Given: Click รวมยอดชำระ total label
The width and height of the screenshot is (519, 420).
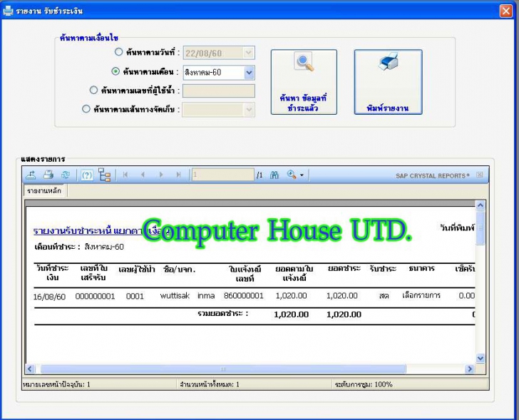Looking at the screenshot, I should pyautogui.click(x=222, y=314).
